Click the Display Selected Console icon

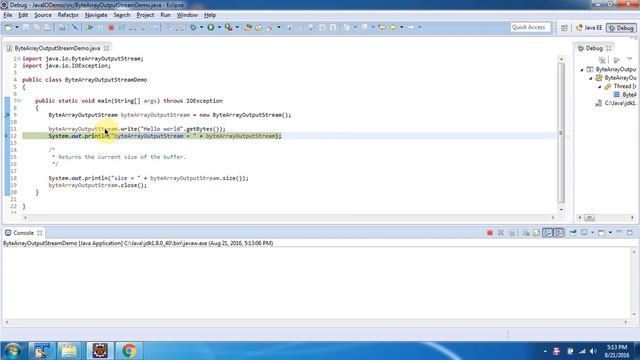coord(584,233)
